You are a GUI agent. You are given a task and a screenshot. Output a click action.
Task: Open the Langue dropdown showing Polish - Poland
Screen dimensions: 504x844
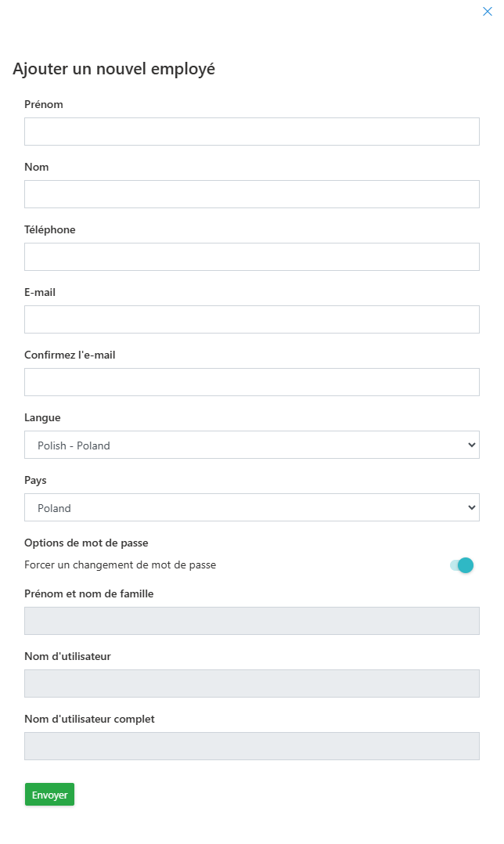click(251, 445)
